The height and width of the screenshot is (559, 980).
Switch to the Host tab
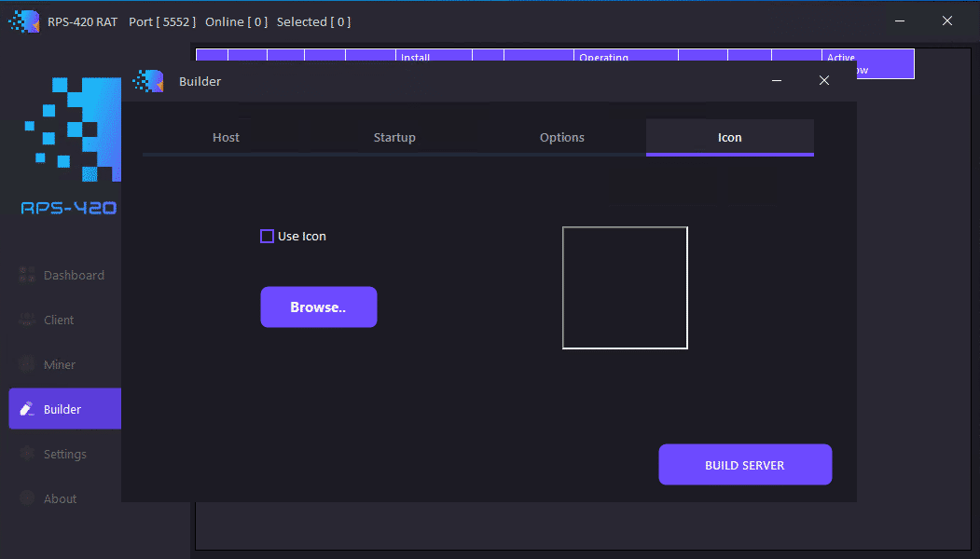tap(226, 138)
